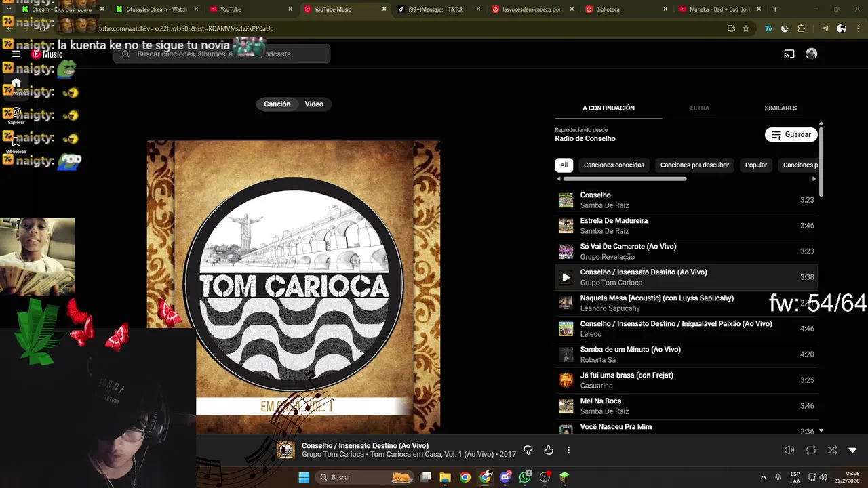Switch player view to Video
Viewport: 868px width, 488px height.
tap(314, 104)
